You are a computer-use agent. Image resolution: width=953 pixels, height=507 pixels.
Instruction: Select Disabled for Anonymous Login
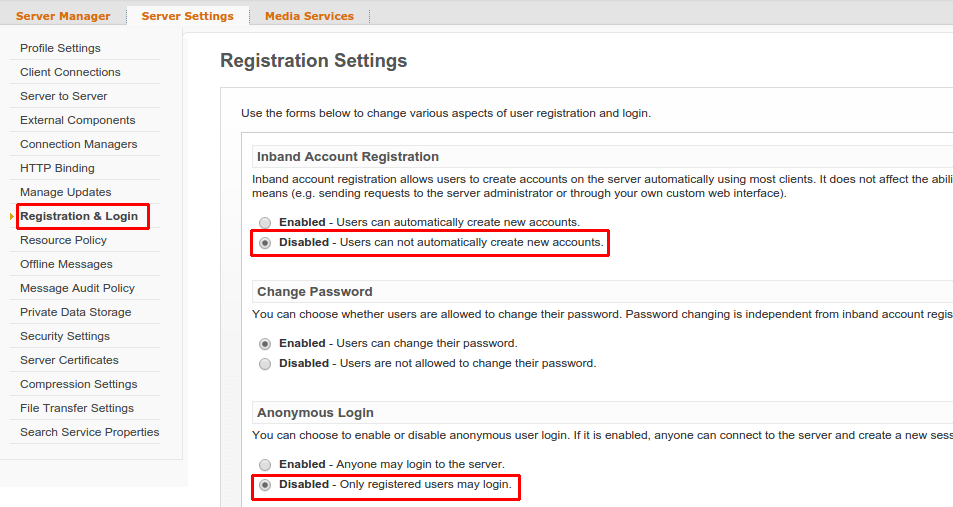[265, 485]
